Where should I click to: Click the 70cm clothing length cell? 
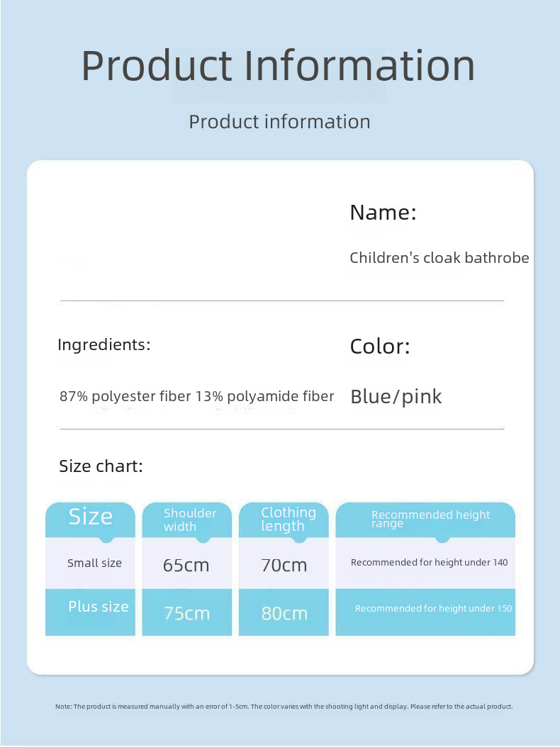click(284, 566)
